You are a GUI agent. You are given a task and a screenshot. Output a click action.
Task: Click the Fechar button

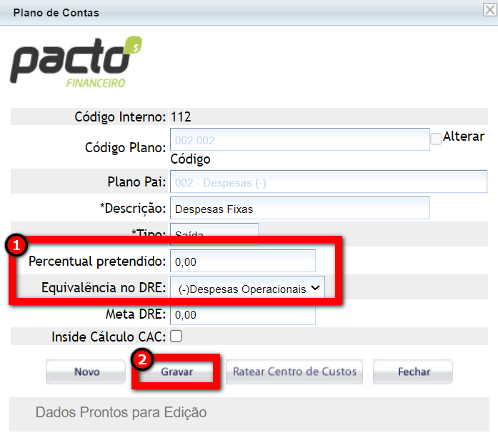(414, 372)
